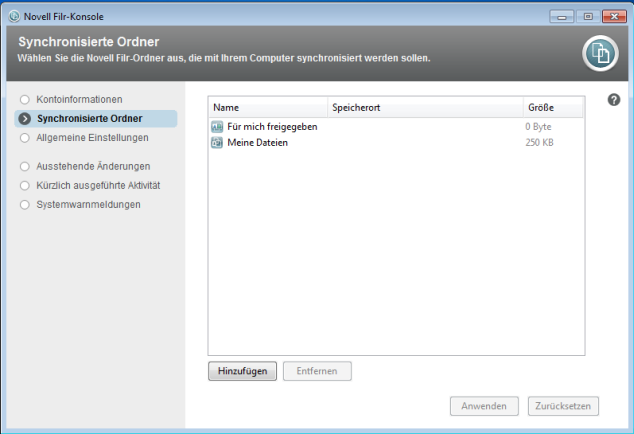Select the Ausstehende Änderungen radio circle

pyautogui.click(x=25, y=167)
